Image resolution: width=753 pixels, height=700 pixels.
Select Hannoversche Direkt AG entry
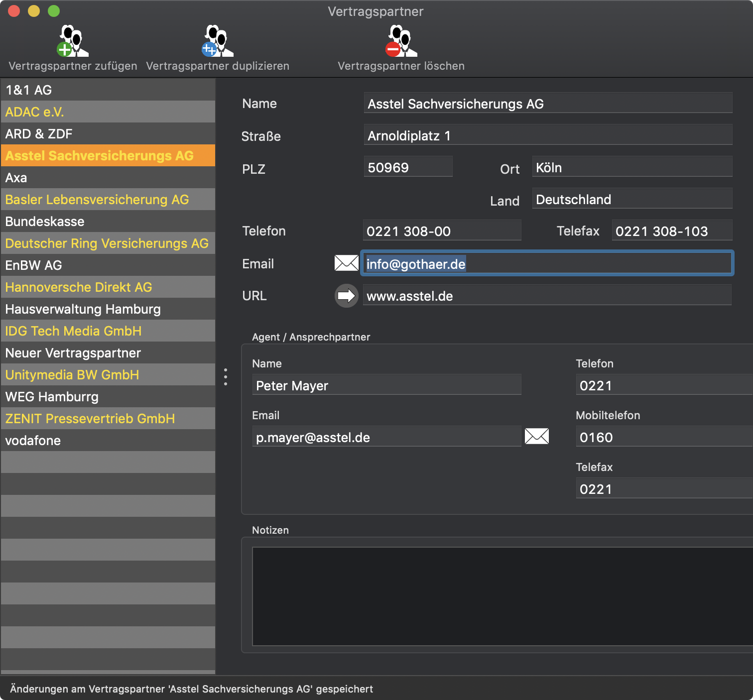coord(108,287)
